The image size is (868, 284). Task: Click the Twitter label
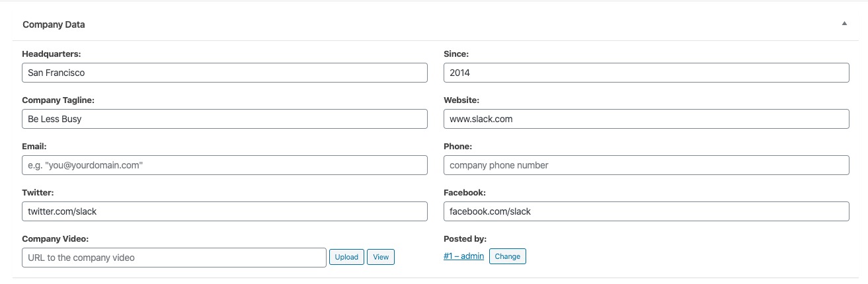click(38, 192)
